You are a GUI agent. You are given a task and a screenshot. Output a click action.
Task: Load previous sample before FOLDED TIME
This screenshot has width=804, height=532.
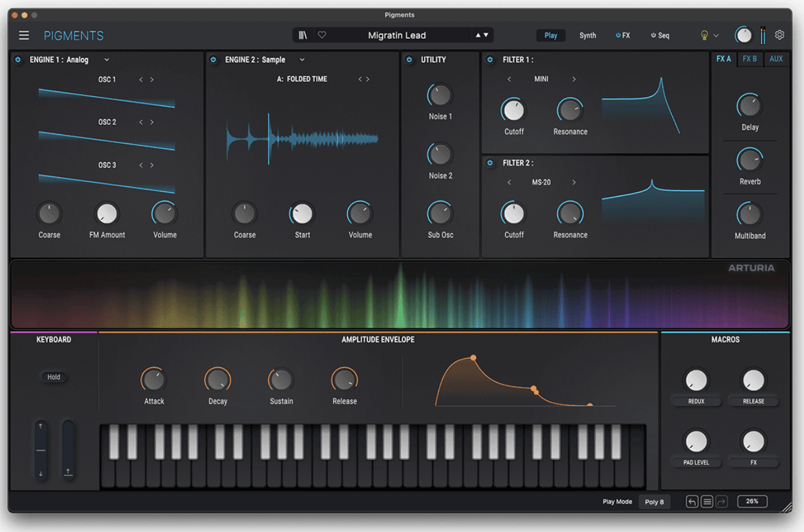point(360,79)
